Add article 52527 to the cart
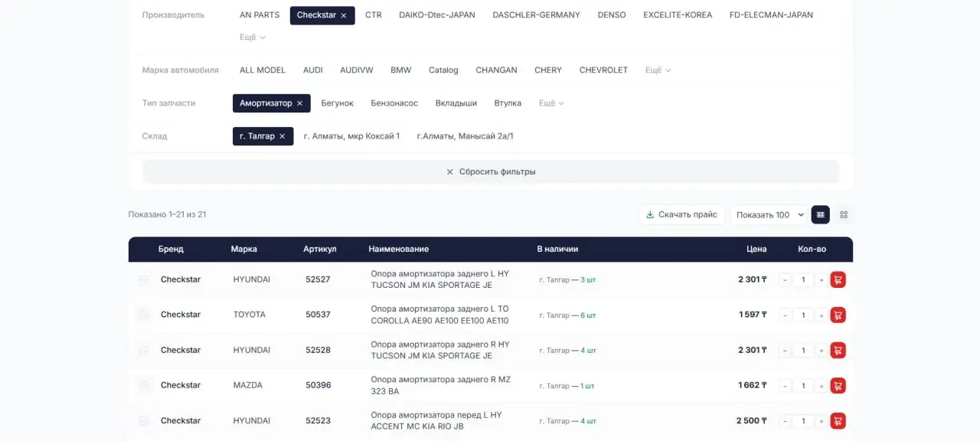 coord(838,279)
